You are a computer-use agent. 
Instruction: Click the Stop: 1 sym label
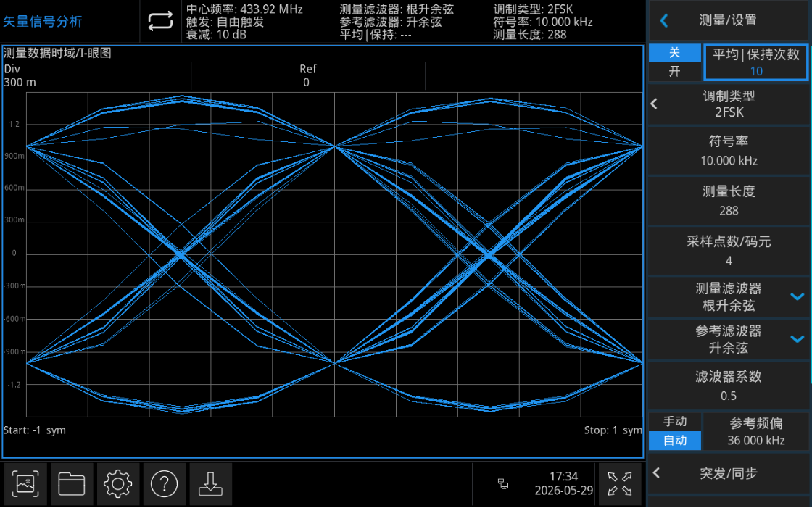613,430
